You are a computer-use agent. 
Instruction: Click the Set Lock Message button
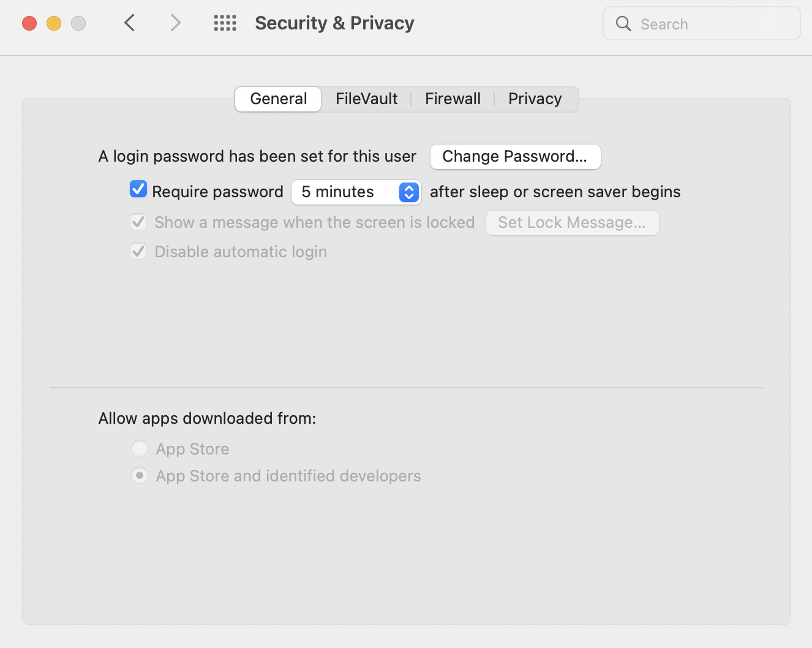click(x=572, y=223)
